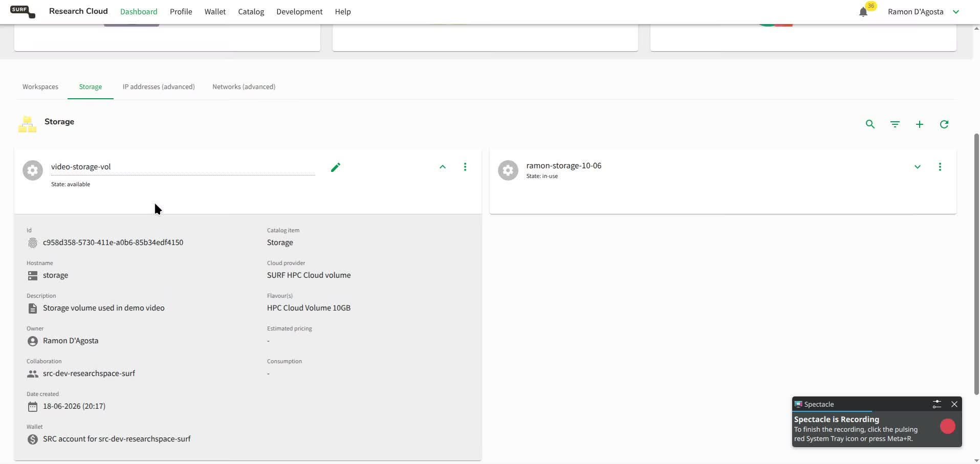Open the filter icon in Storage toolbar

895,124
